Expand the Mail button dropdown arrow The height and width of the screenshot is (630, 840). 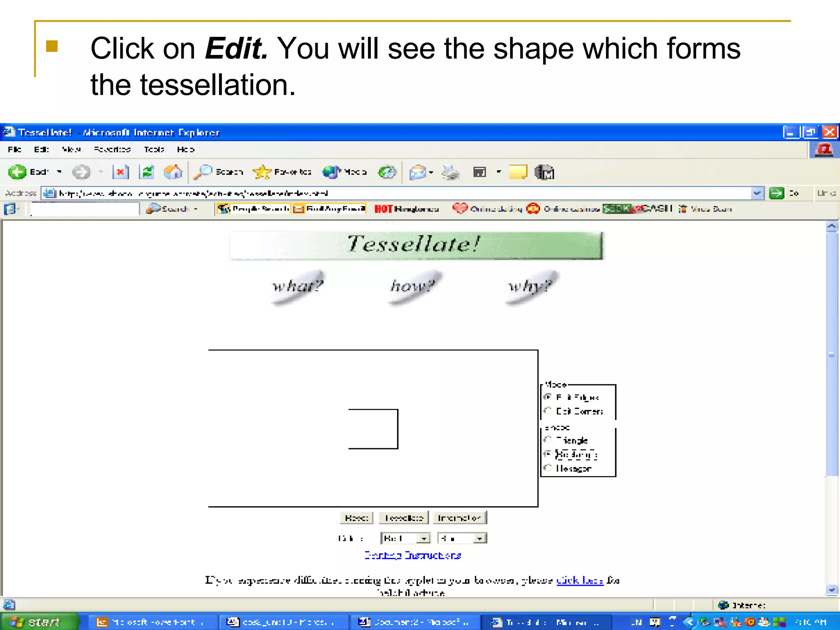click(x=431, y=172)
